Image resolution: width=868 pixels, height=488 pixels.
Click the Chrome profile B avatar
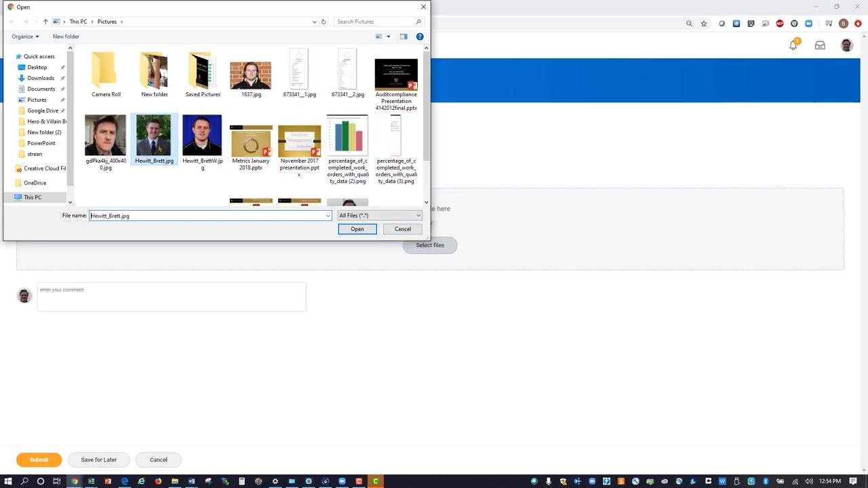tap(844, 24)
